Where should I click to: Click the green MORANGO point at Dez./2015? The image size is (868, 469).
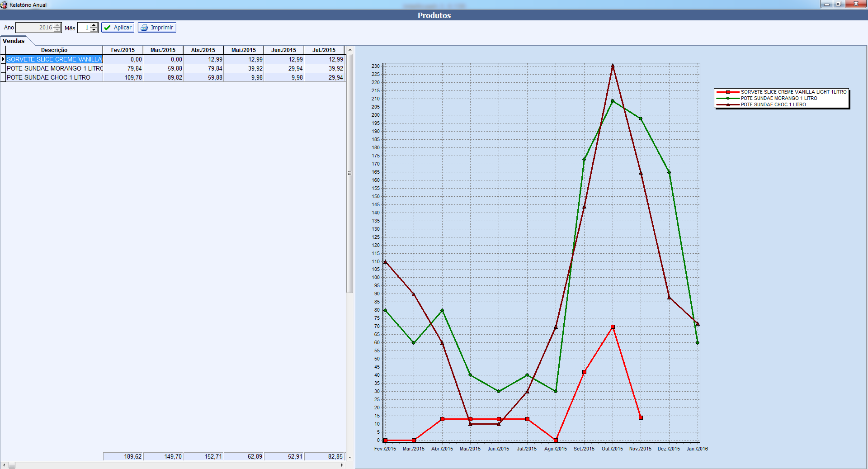669,172
